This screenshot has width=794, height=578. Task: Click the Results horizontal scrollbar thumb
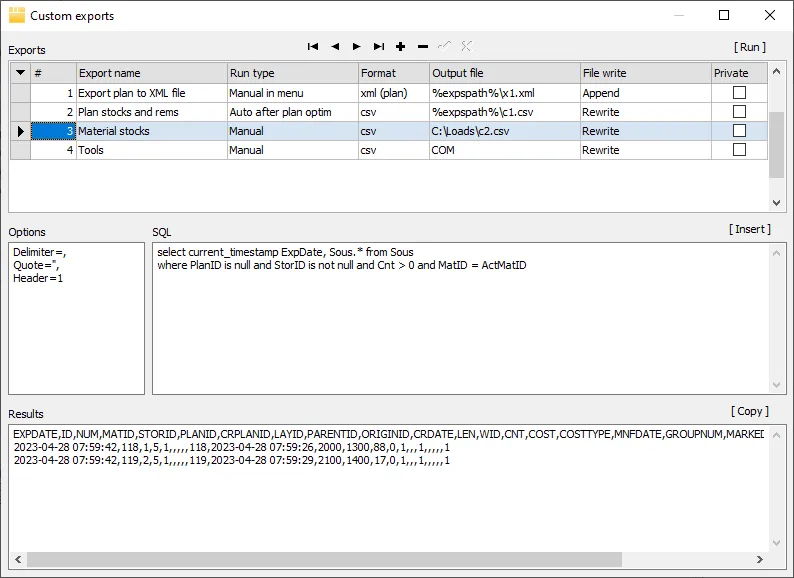(x=315, y=560)
